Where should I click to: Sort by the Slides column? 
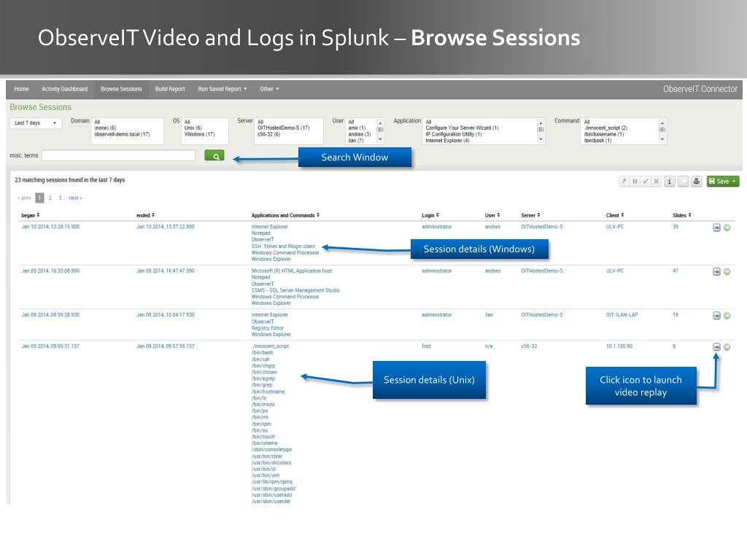pos(682,215)
